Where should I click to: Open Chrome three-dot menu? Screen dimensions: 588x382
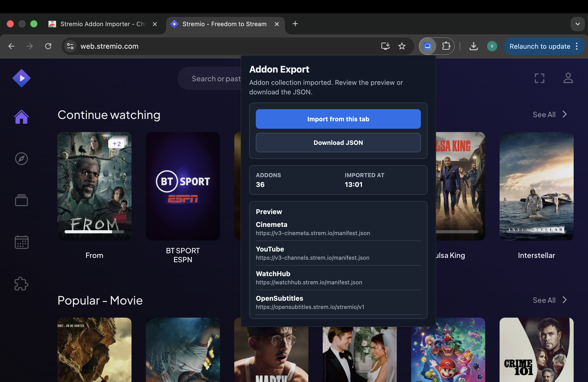pos(577,46)
